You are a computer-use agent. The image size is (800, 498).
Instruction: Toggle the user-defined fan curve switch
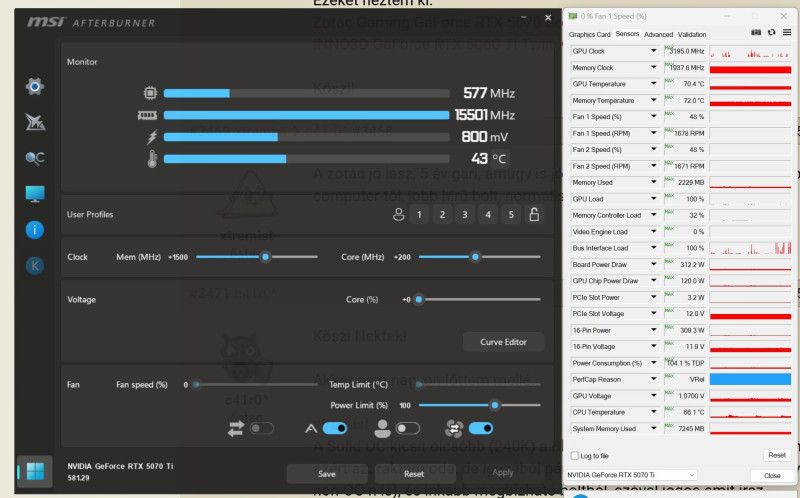408,429
